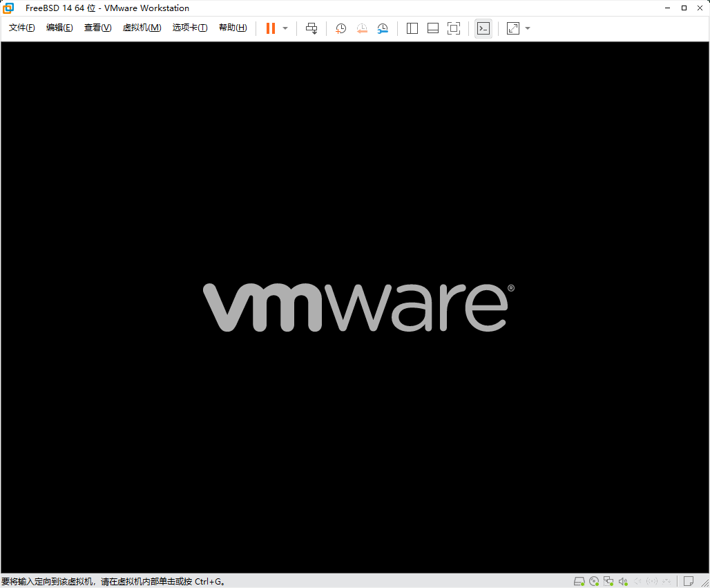This screenshot has height=588, width=710.
Task: Open the 帮助(H) menu
Action: [233, 28]
